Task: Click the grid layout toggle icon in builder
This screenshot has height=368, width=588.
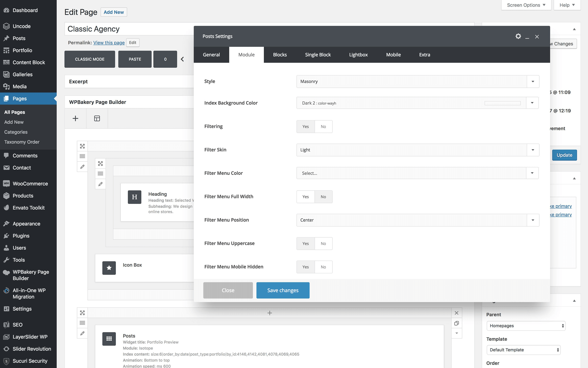Action: tap(97, 118)
